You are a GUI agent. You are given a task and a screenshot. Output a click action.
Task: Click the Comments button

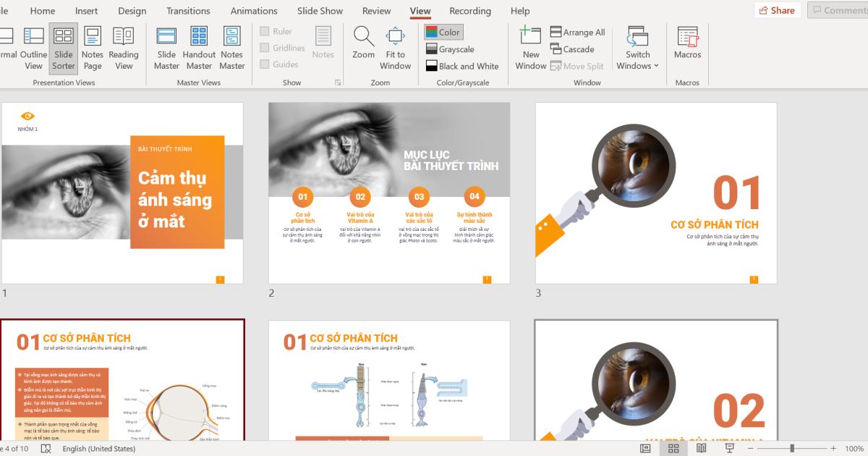pos(838,10)
